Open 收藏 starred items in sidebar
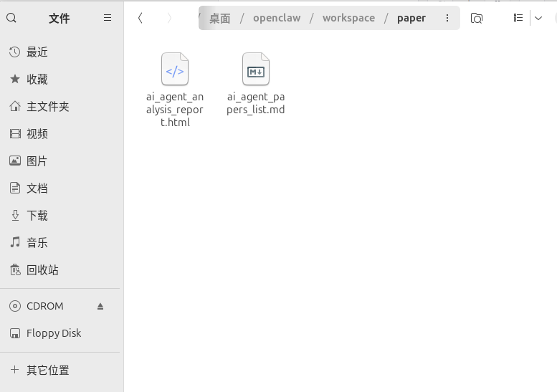The image size is (557, 392). click(x=37, y=80)
